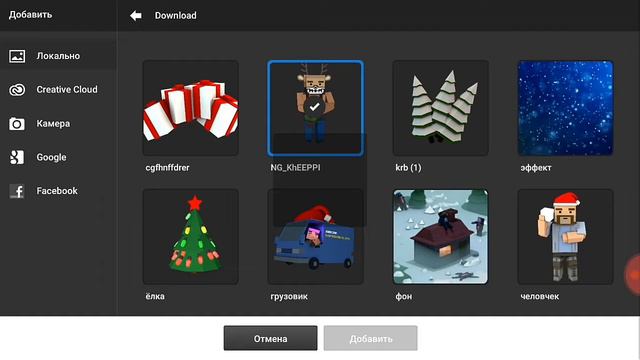Click the Добавить panel heading at top
Viewport: 640px width, 360px height.
[x=31, y=15]
